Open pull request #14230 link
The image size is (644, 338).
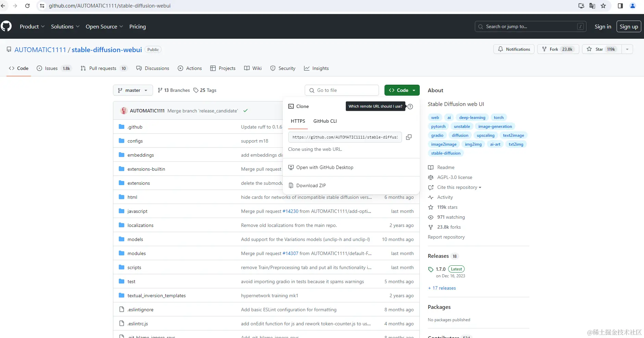click(x=290, y=211)
